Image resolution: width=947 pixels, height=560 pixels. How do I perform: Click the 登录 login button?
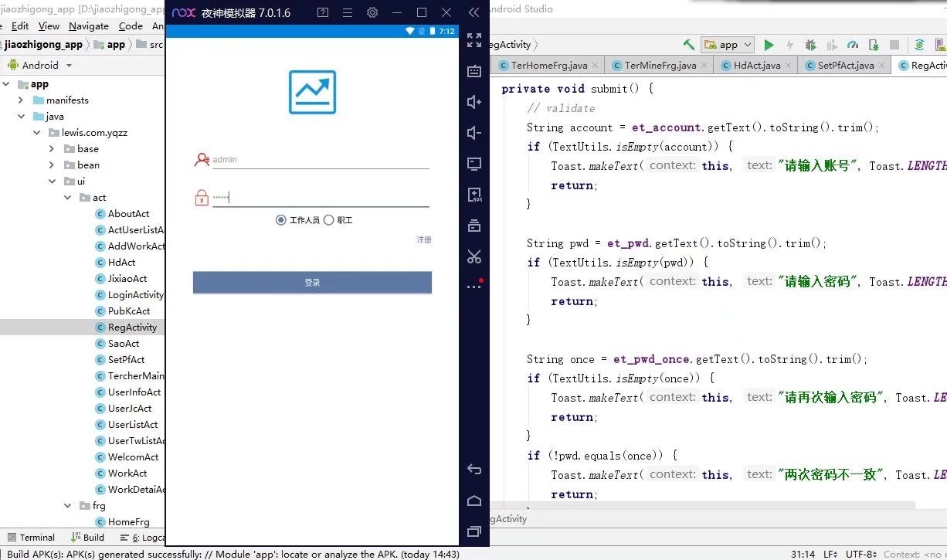tap(312, 282)
